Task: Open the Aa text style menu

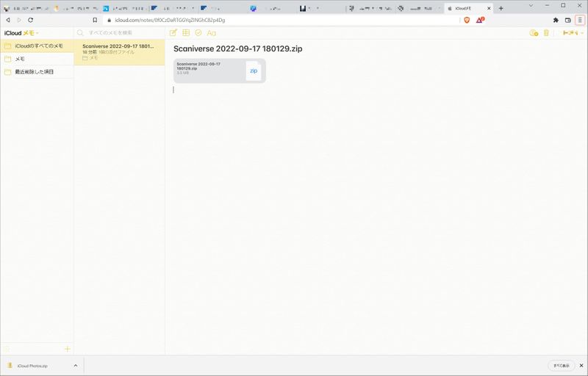Action: click(212, 33)
